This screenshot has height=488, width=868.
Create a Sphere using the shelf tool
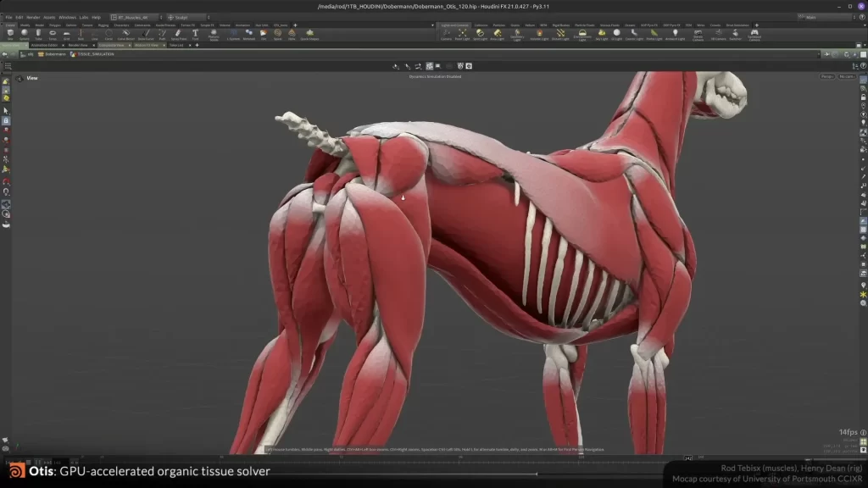[24, 34]
